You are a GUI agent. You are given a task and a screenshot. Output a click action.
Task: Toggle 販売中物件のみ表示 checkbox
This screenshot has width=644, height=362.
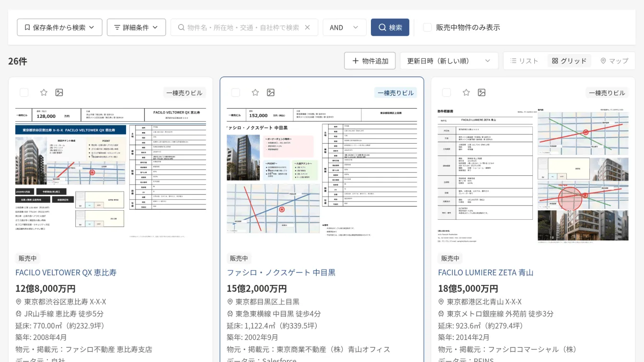click(427, 27)
